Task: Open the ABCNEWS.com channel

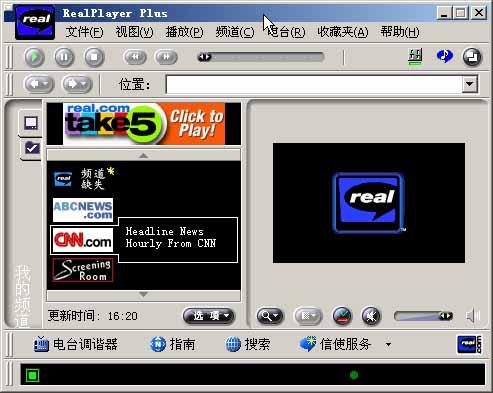Action: [83, 210]
